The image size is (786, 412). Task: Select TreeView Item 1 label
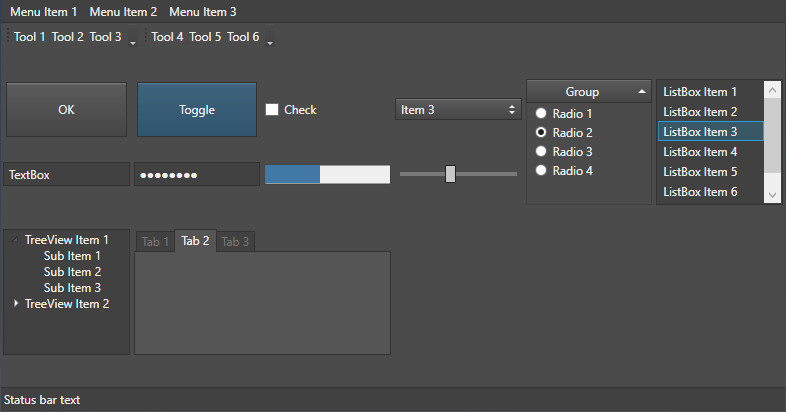click(x=67, y=240)
